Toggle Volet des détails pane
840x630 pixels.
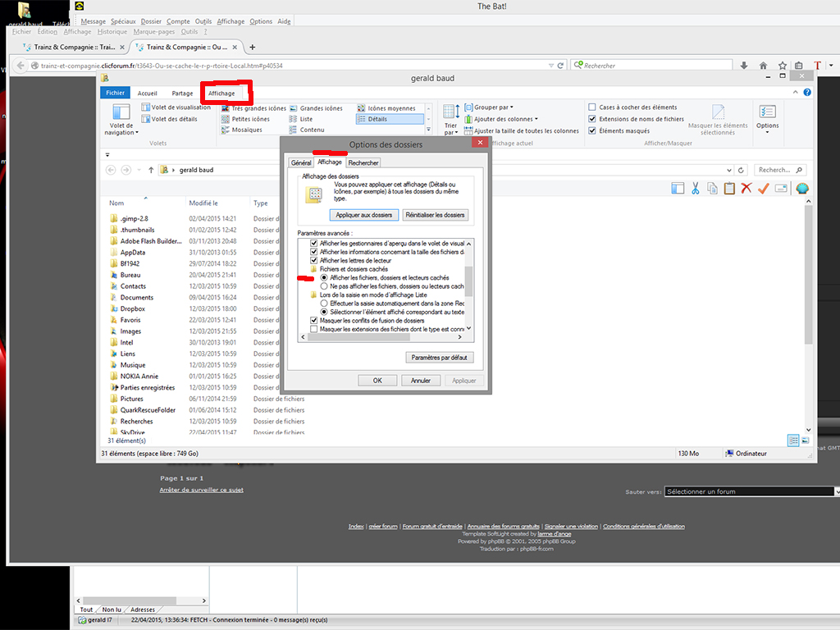click(x=169, y=119)
